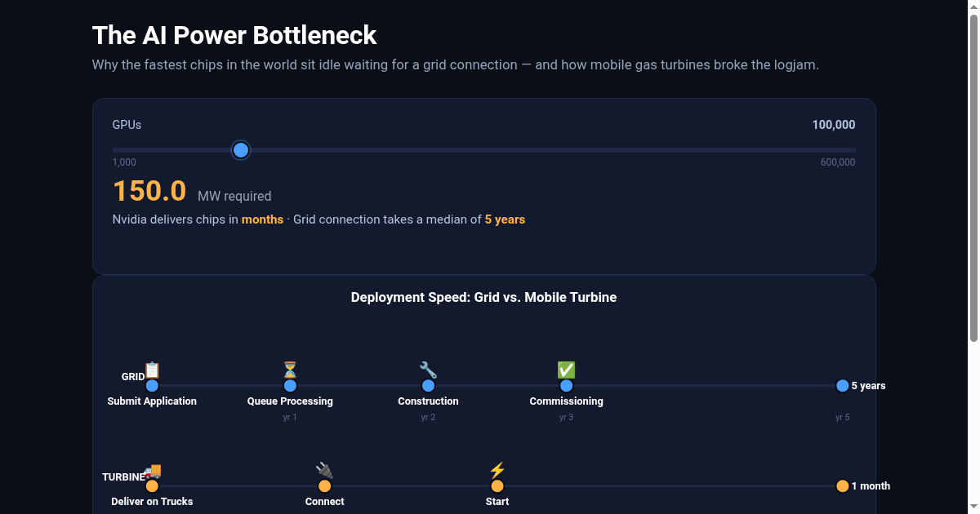The image size is (980, 514).
Task: Select the Construction blue timeline dot
Action: tap(428, 386)
